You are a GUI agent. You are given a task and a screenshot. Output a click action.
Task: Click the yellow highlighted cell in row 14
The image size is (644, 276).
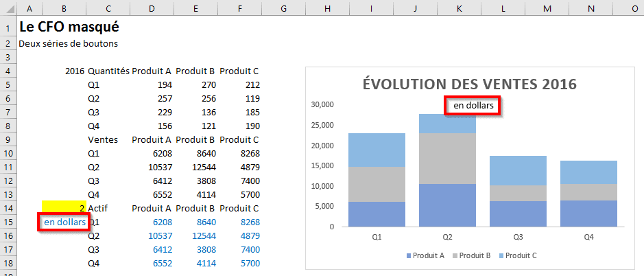(x=64, y=208)
